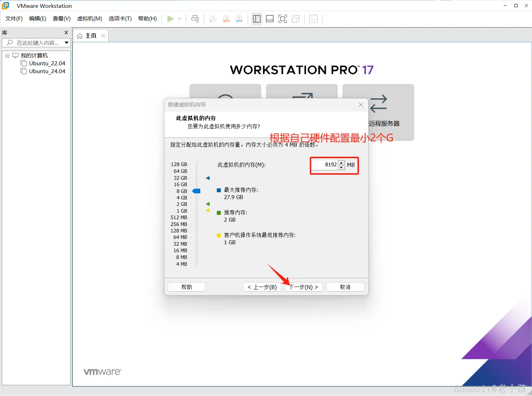Select the Ubuntu_24.04 virtual machine

tap(47, 71)
